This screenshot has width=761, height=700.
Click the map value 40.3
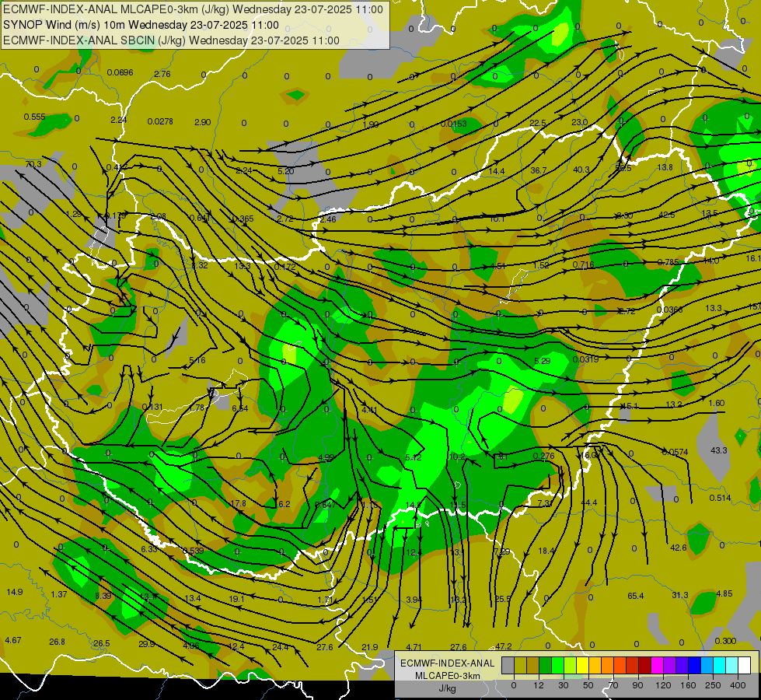click(581, 170)
